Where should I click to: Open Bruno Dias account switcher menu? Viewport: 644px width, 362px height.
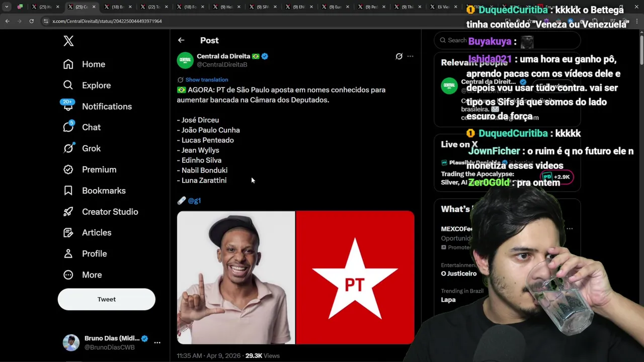pos(157,343)
